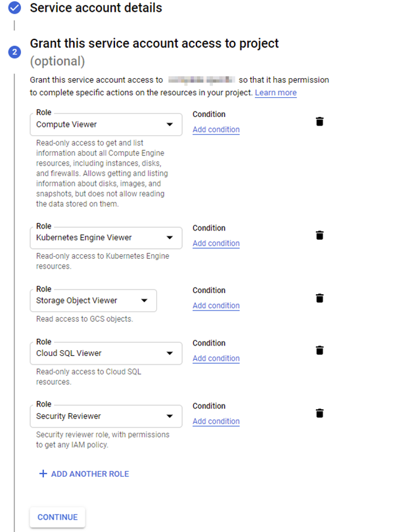Click the Grant this service account access heading
410x532 pixels.
point(154,43)
